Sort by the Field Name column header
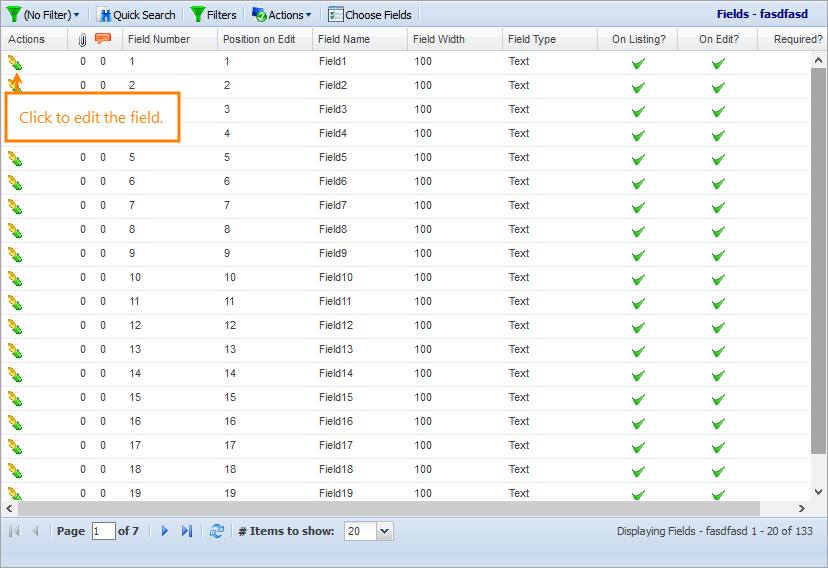The height and width of the screenshot is (568, 828). tap(344, 40)
